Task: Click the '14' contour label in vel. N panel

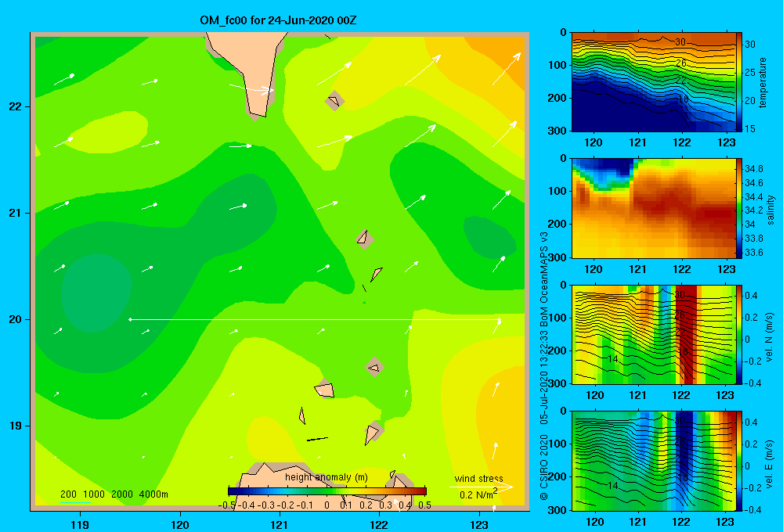Action: click(x=613, y=359)
